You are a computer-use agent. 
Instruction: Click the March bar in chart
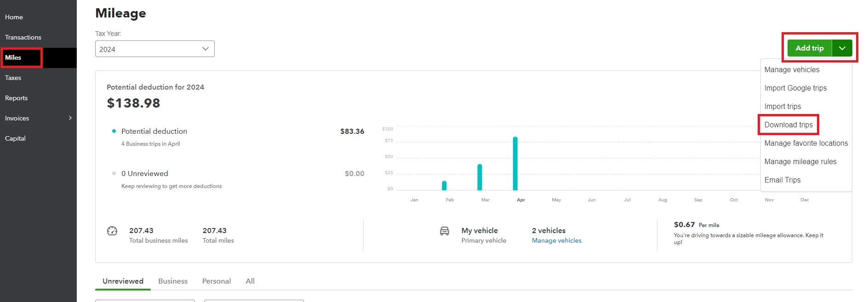[x=480, y=177]
